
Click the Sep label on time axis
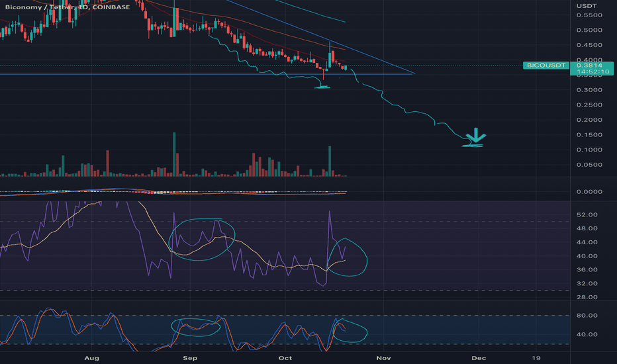tap(190, 357)
